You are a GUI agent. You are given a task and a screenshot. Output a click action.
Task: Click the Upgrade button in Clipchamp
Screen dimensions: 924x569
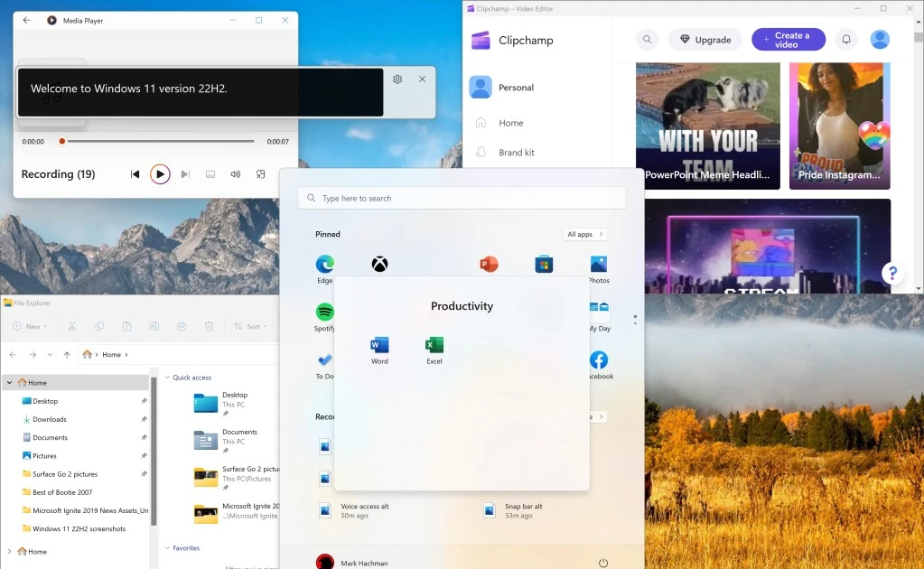click(705, 39)
